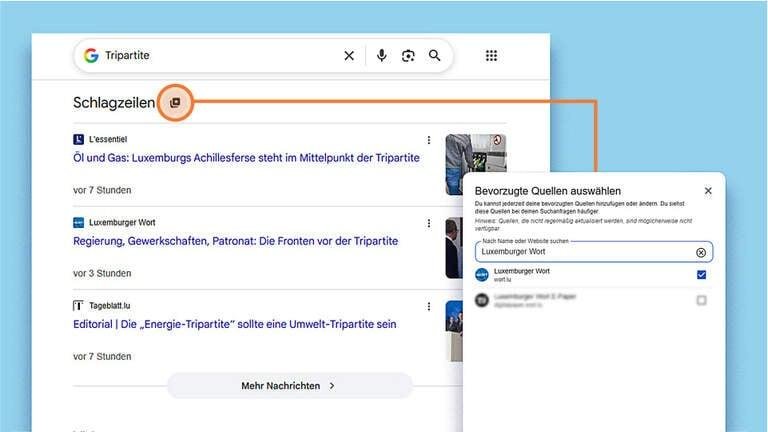Submit search with magnifier icon

pos(434,55)
